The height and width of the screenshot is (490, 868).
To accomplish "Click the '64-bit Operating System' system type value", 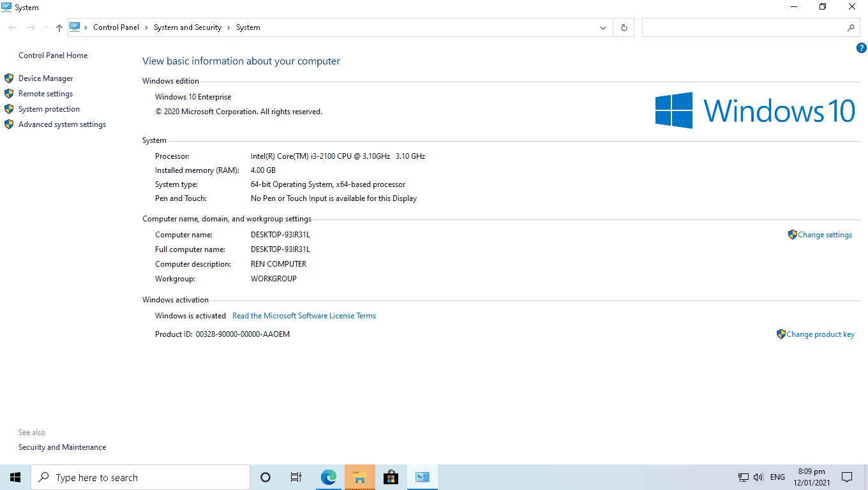I will click(328, 184).
